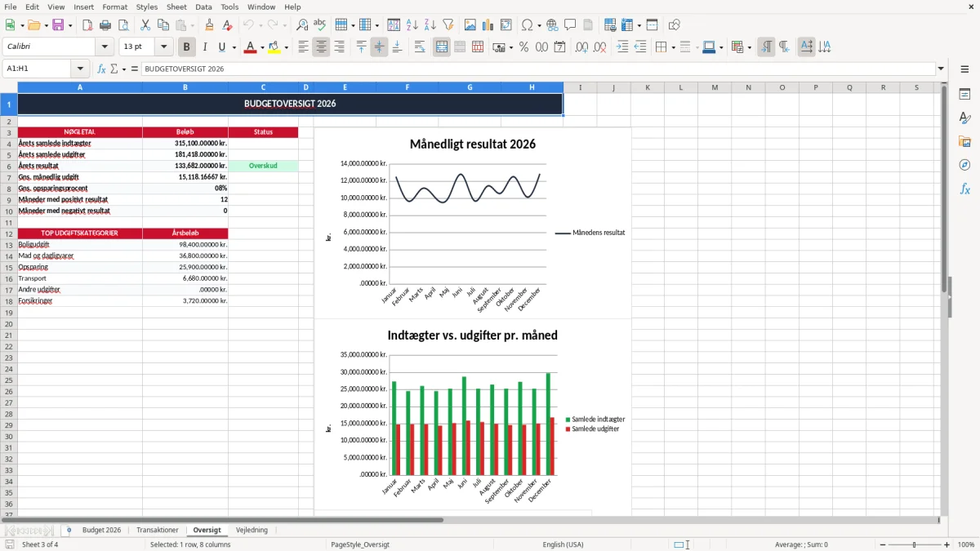Click the Cut scissors icon
980x551 pixels.
145,25
